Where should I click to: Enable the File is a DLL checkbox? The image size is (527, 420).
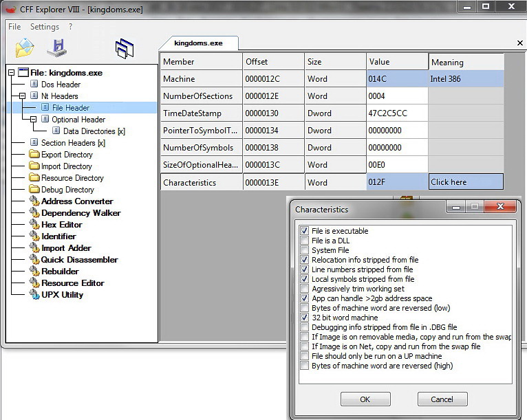point(305,241)
